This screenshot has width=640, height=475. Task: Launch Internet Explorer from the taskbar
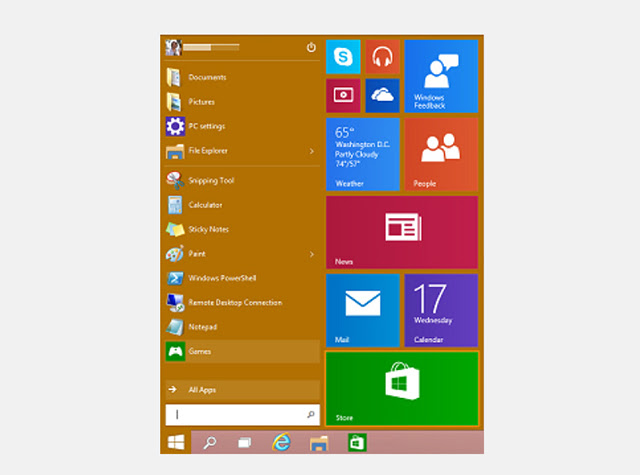pyautogui.click(x=281, y=442)
